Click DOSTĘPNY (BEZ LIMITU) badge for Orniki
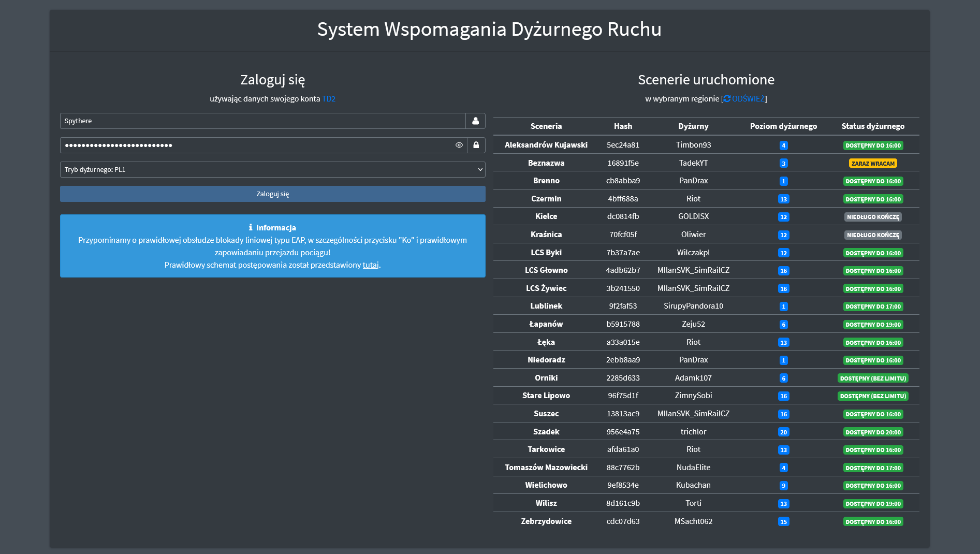 [x=873, y=378]
